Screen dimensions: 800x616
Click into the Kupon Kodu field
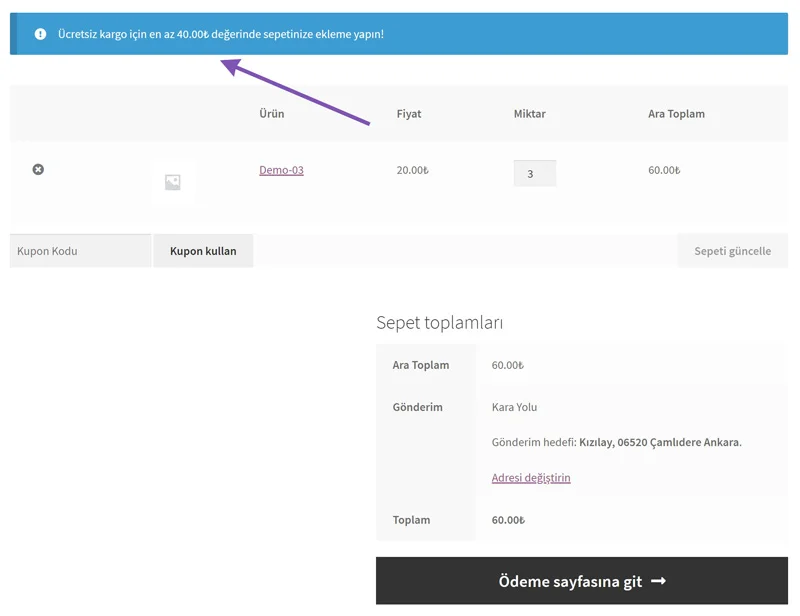pos(80,251)
